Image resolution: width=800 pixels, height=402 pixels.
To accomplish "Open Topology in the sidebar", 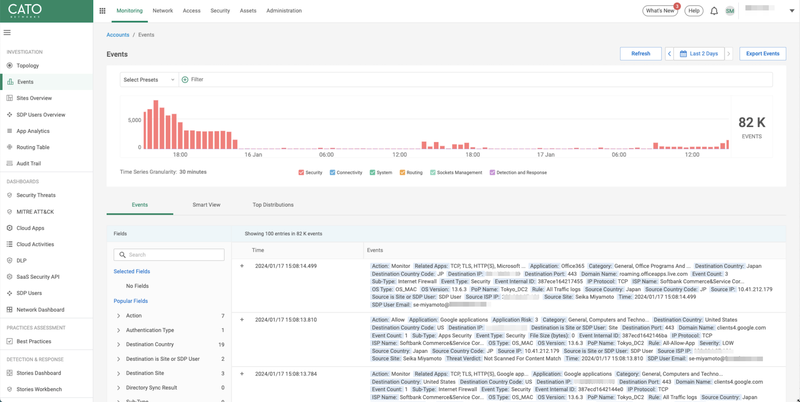I will 28,65.
